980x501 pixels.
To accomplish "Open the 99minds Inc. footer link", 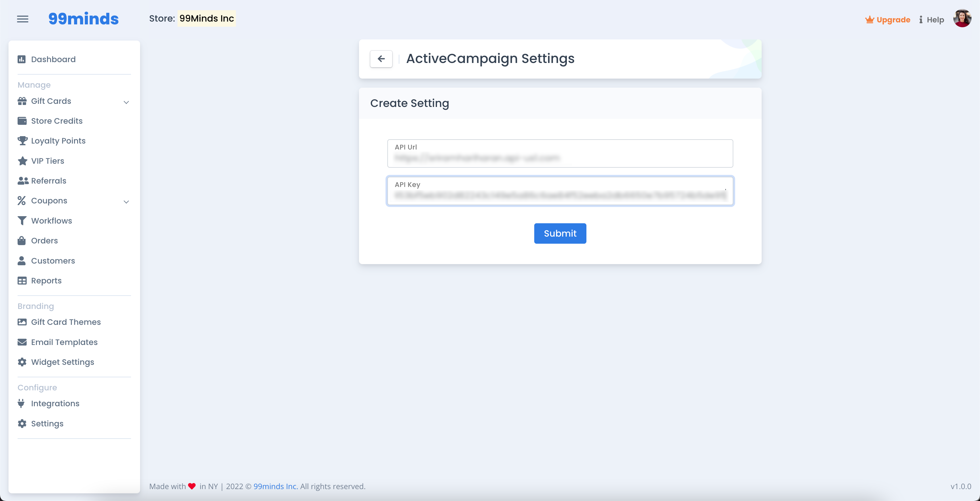I will (275, 486).
